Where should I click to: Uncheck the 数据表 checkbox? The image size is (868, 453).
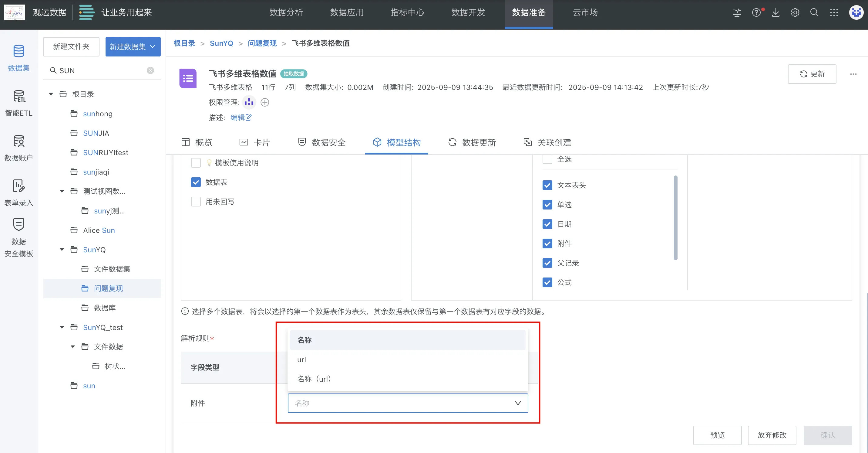196,182
